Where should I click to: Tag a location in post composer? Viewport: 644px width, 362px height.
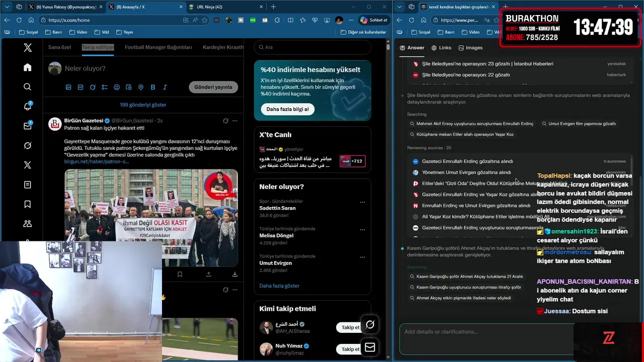pyautogui.click(x=141, y=87)
